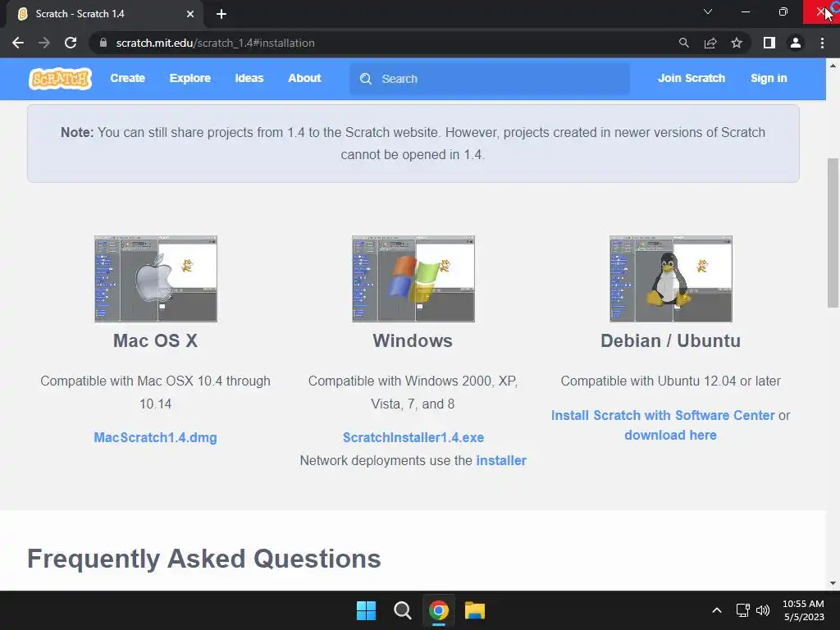This screenshot has width=840, height=630.
Task: Expand the tab search chevron
Action: [708, 11]
